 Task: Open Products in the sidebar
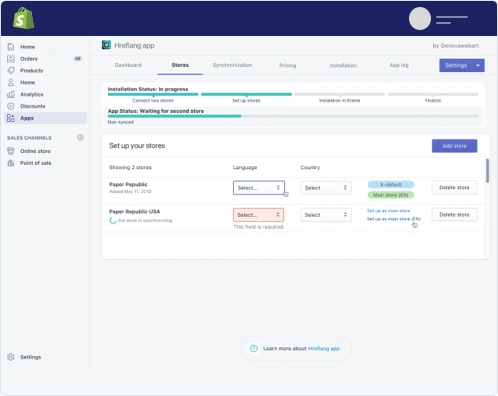31,70
